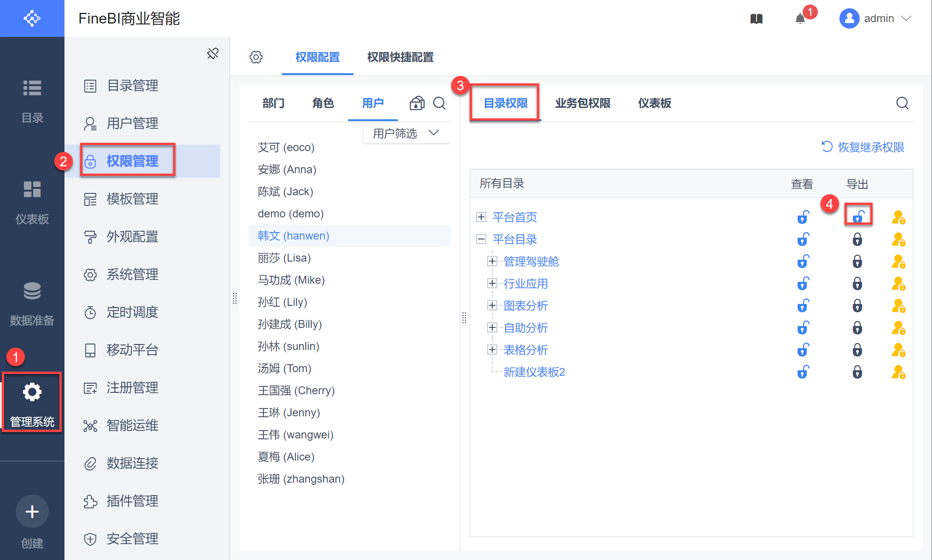Expand the 平台首页 tree node

click(481, 217)
